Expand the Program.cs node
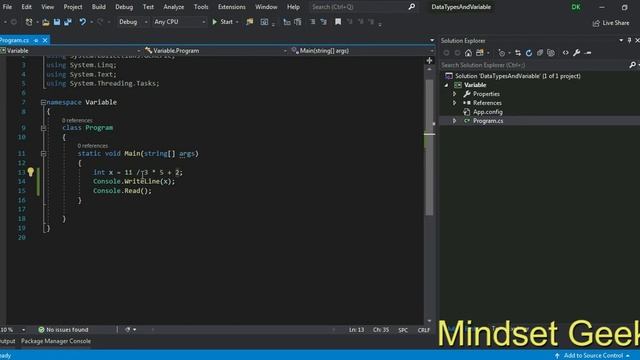This screenshot has height=360, width=640. [x=454, y=121]
